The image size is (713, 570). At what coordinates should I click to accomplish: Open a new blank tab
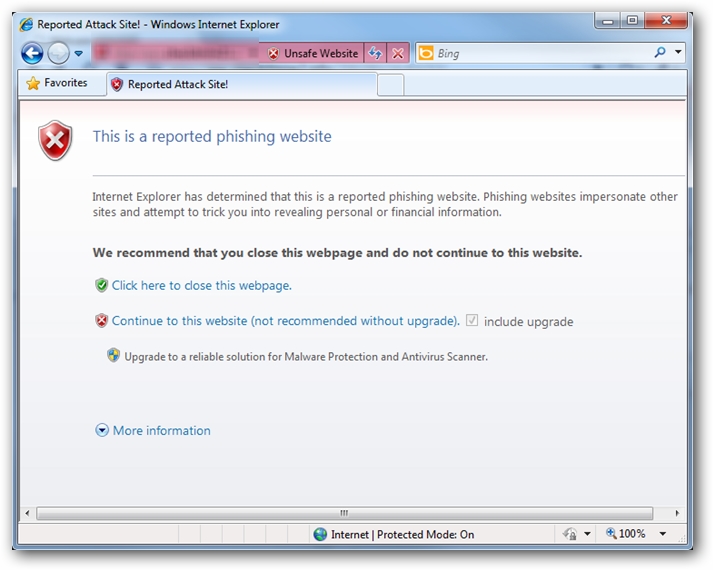[391, 85]
